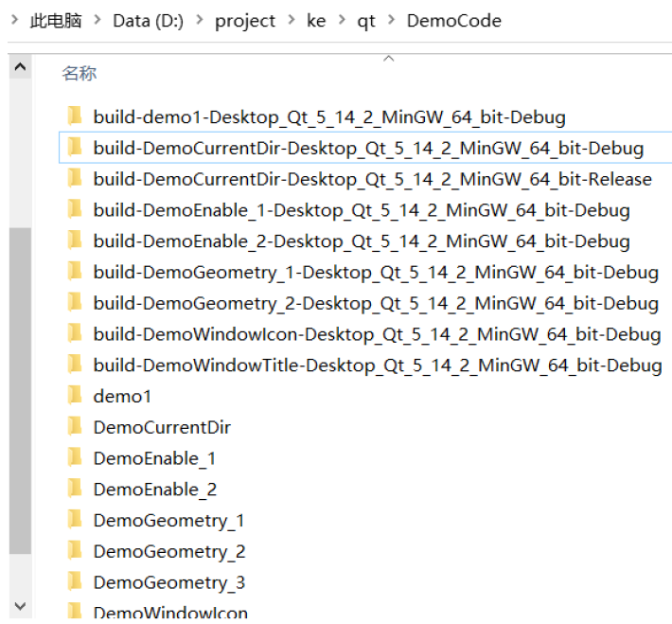Go to Data (D:) in address bar
Image resolution: width=672 pixels, height=624 pixels.
148,21
